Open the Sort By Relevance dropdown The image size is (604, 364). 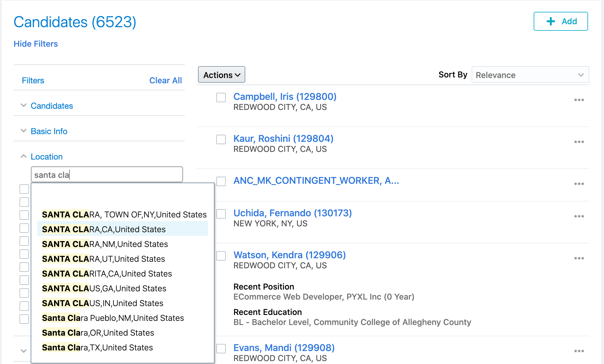530,75
